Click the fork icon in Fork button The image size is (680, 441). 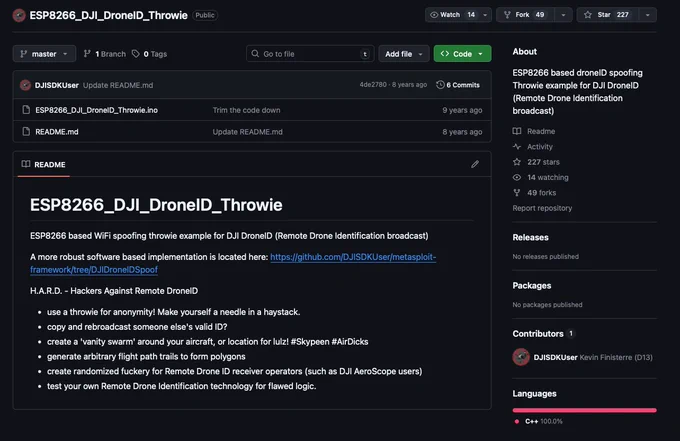pyautogui.click(x=507, y=15)
